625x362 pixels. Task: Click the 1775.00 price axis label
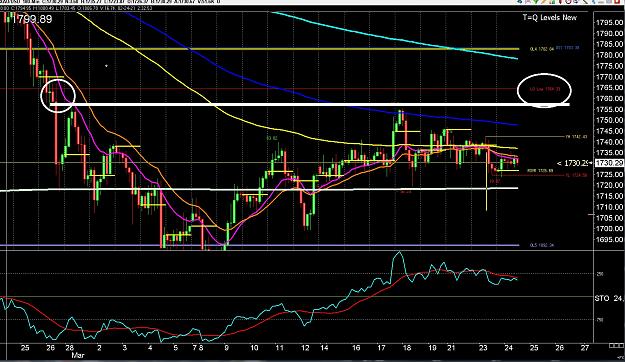[x=609, y=66]
